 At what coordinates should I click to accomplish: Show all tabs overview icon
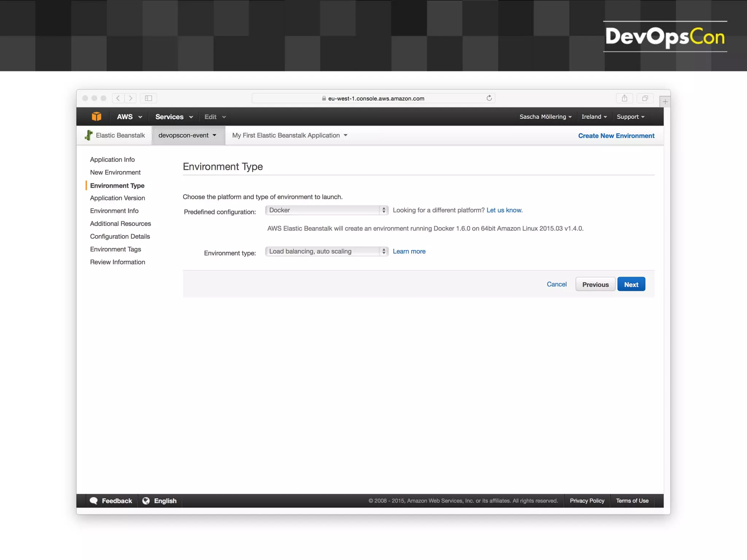click(645, 98)
